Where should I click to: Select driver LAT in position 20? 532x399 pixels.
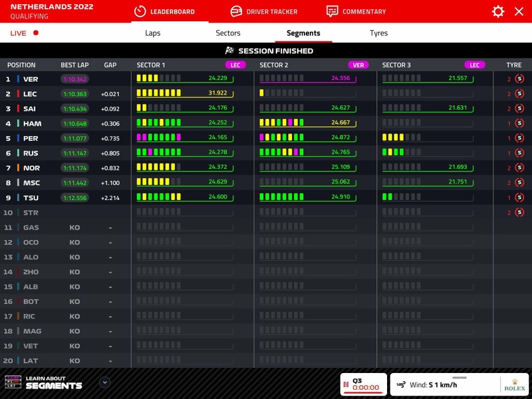(x=31, y=360)
